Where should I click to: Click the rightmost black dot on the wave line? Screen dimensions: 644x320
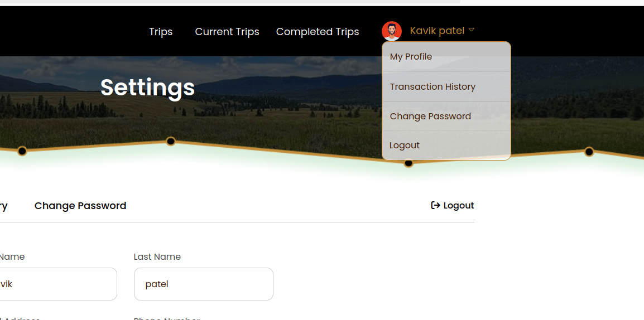tap(589, 152)
